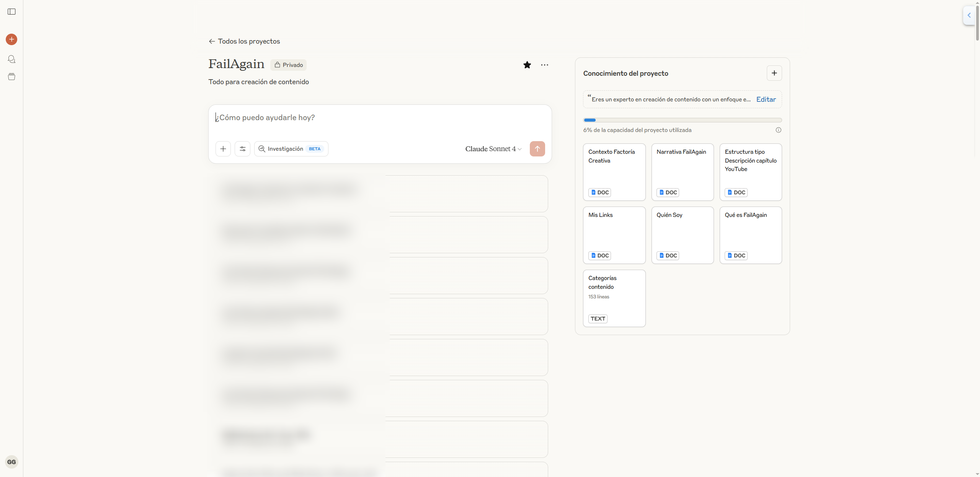The image size is (980, 477).
Task: Open the project instructions text preview
Action: (671, 99)
